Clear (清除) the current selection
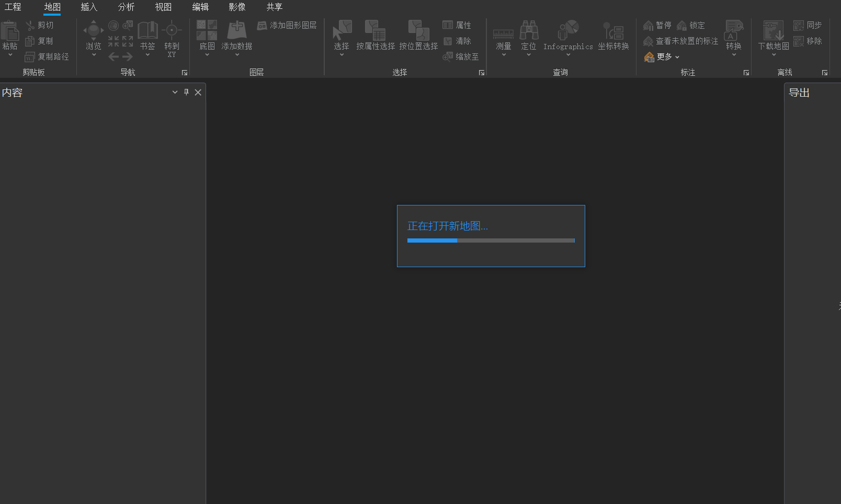Viewport: 841px width, 504px height. click(457, 41)
